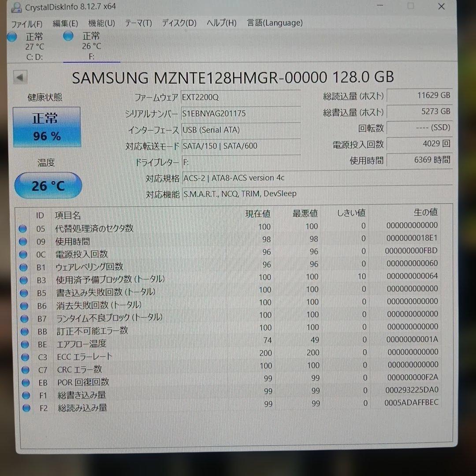The width and height of the screenshot is (476, 476).
Task: Click the health status circle on the F: drive tab
Action: (x=68, y=37)
